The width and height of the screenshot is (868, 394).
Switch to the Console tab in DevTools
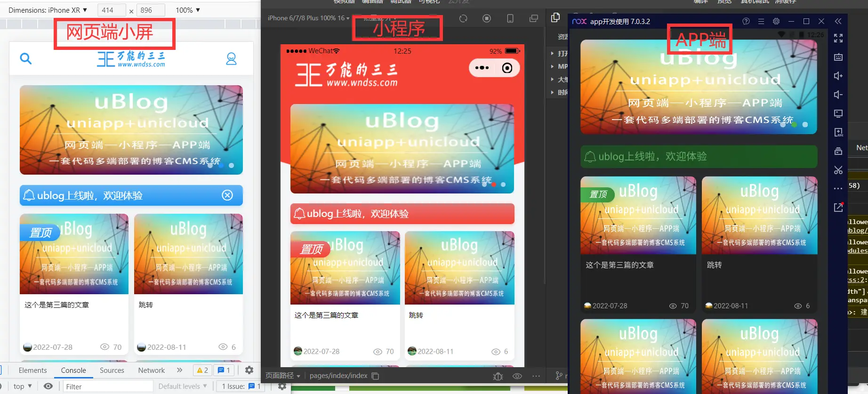[73, 370]
